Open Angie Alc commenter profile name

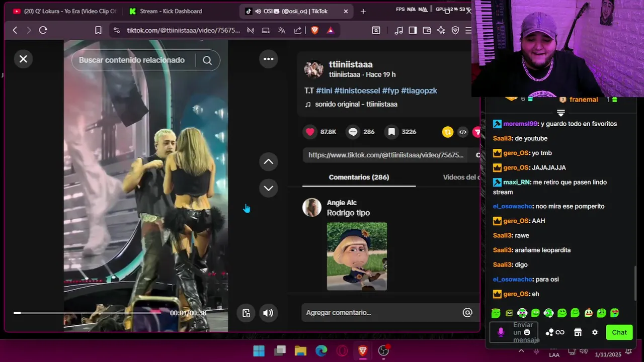pyautogui.click(x=342, y=203)
